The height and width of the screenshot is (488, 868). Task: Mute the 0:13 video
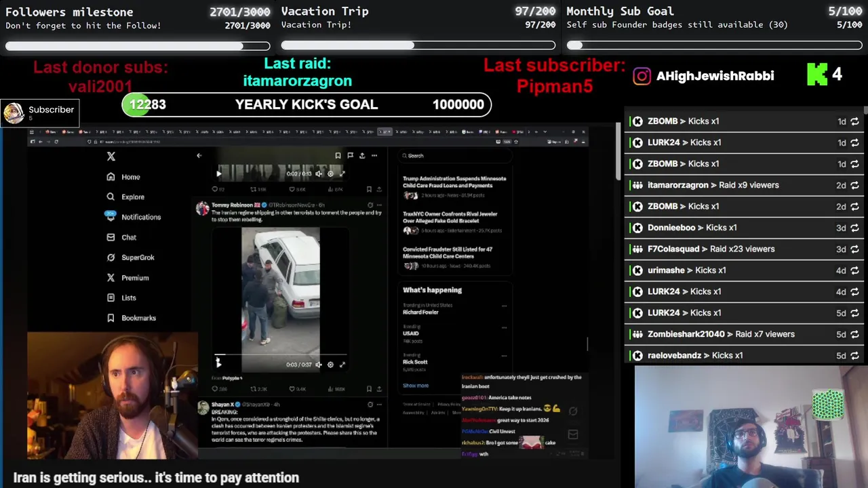(319, 174)
